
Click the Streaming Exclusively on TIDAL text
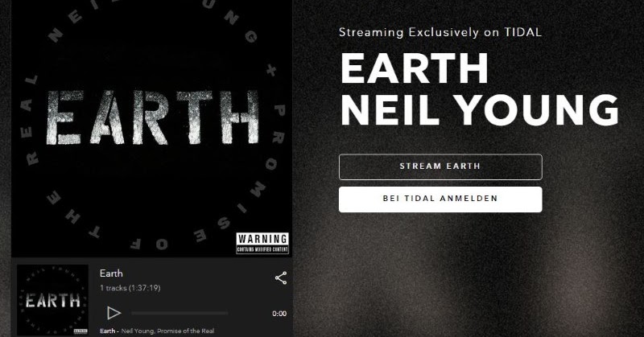click(440, 32)
